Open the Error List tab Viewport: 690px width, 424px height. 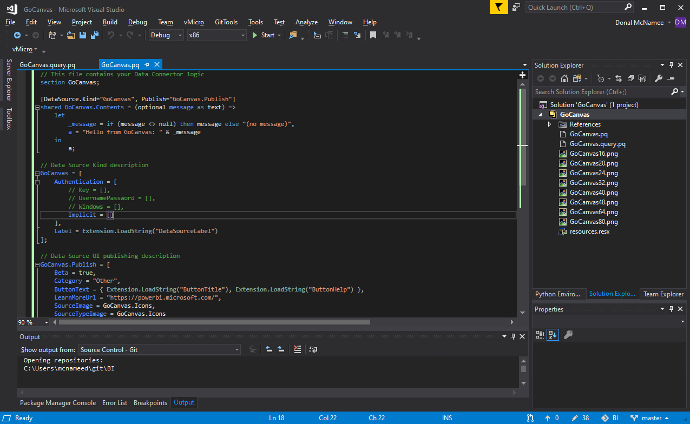114,402
